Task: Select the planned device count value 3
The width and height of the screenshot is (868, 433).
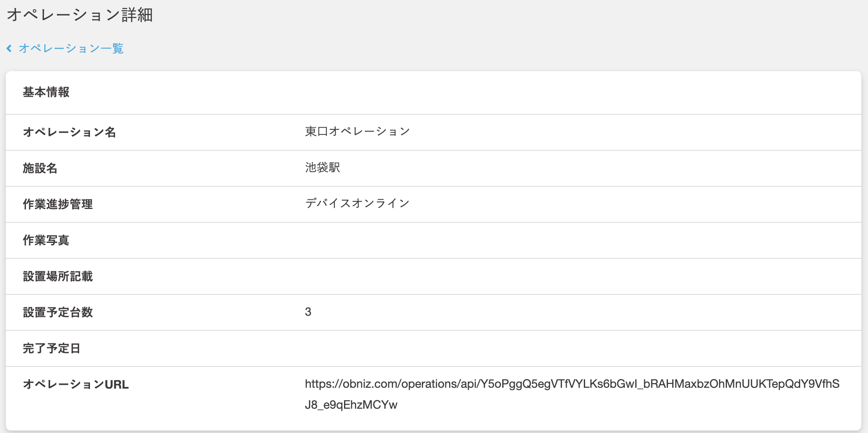Action: (308, 312)
